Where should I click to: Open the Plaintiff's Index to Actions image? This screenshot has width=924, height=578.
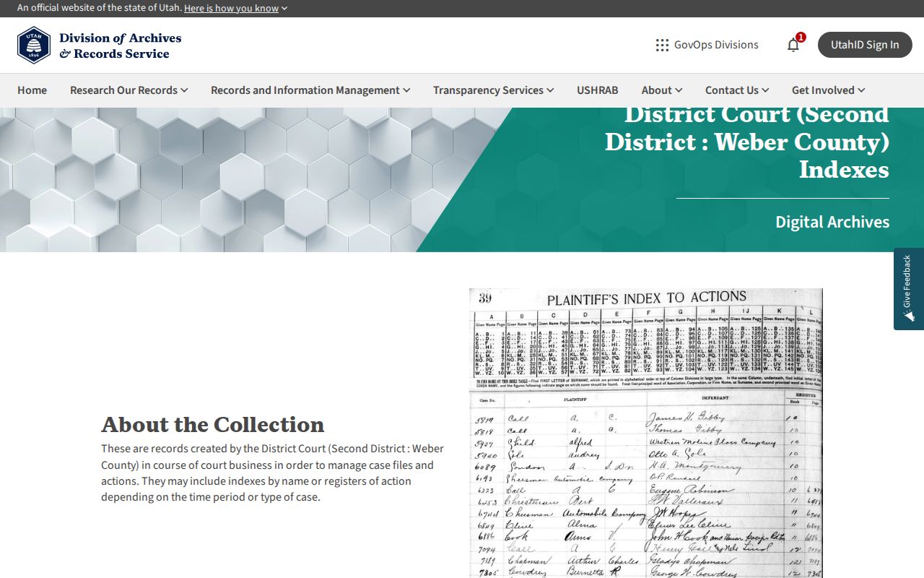646,433
